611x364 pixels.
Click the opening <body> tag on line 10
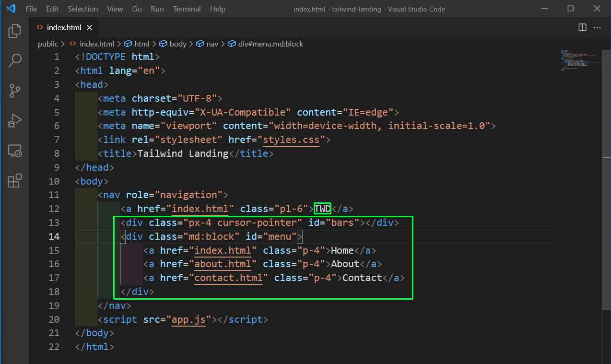(92, 181)
